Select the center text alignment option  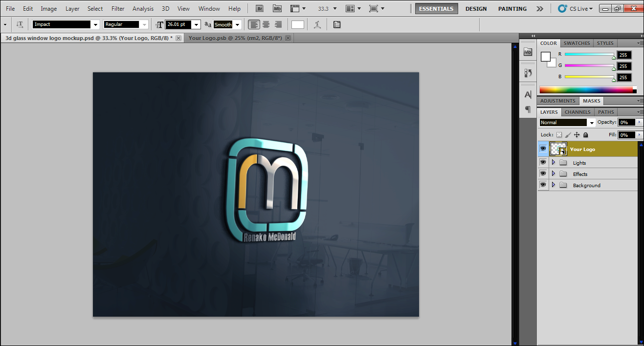coord(266,24)
